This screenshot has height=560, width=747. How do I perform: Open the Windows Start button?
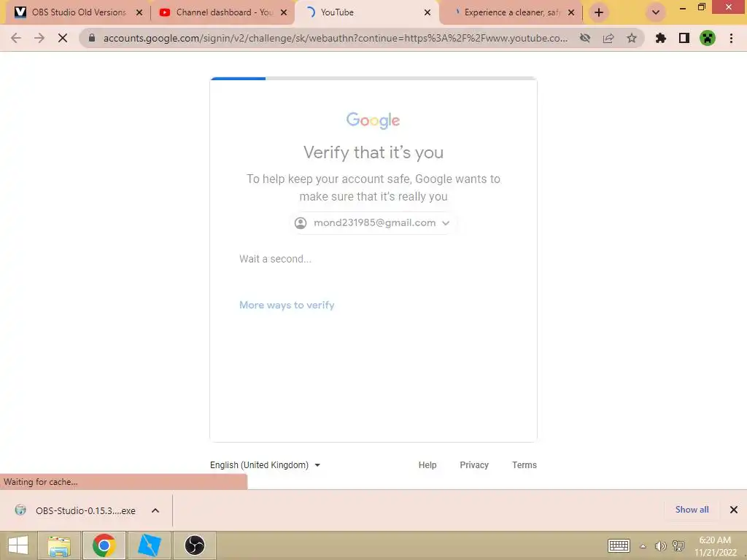click(x=18, y=545)
